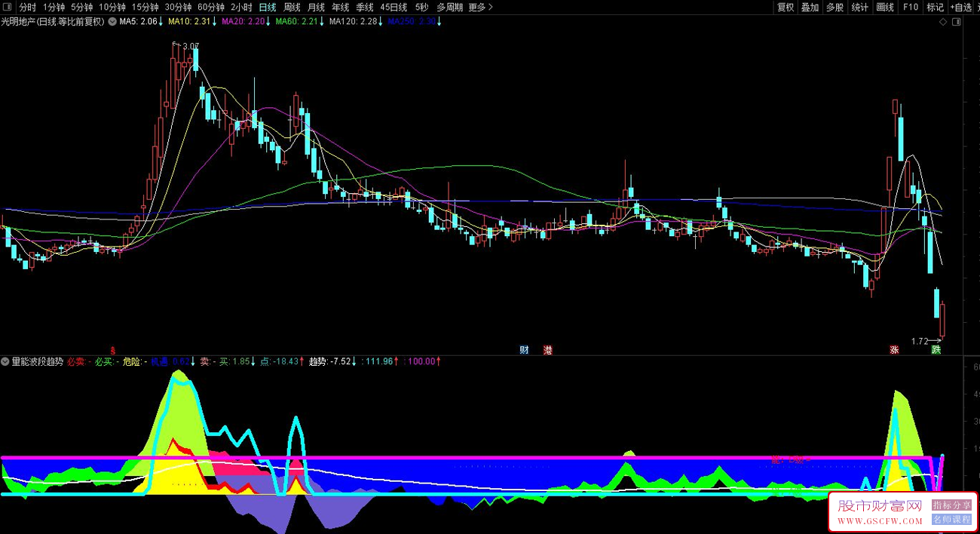Open main chart indicator dropdown beside 光明地产
This screenshot has height=534, width=980.
(112, 22)
